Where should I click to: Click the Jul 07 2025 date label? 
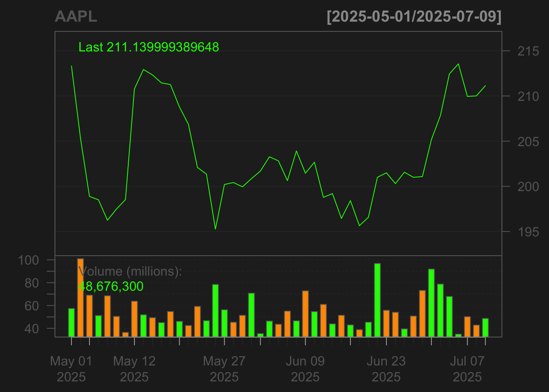[x=467, y=369]
